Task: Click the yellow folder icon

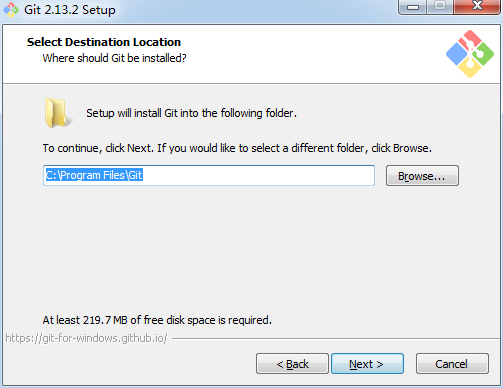Action: pyautogui.click(x=57, y=113)
